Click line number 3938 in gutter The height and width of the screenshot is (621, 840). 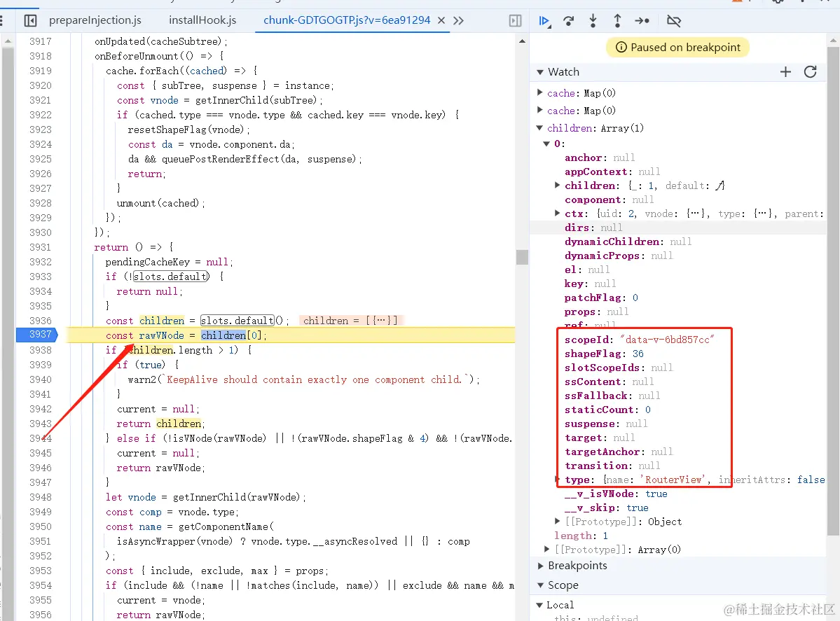pyautogui.click(x=40, y=350)
